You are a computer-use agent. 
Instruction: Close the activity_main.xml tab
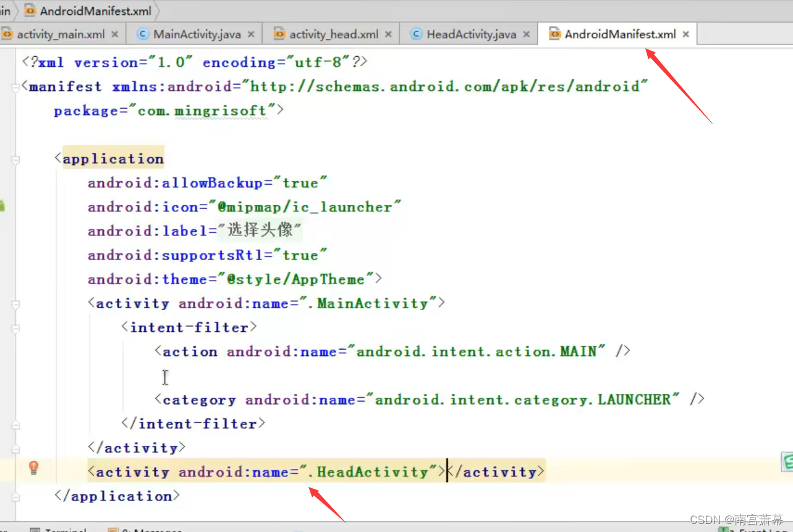(114, 35)
